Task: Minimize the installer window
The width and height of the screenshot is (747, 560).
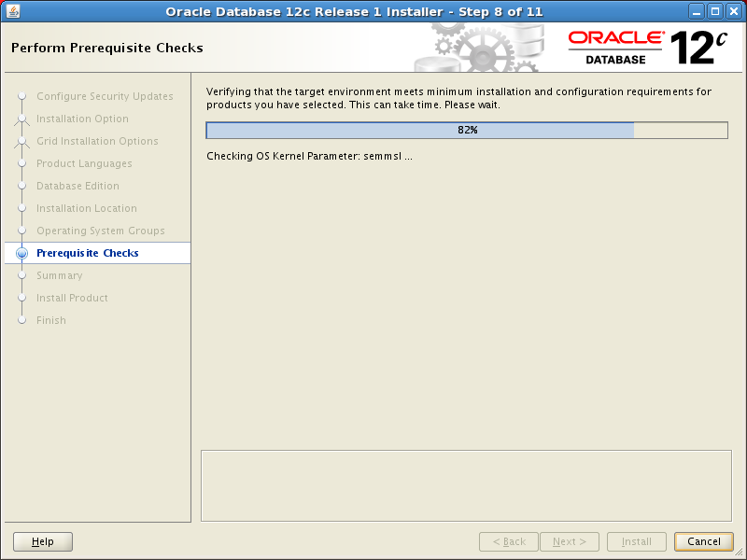Action: [697, 11]
